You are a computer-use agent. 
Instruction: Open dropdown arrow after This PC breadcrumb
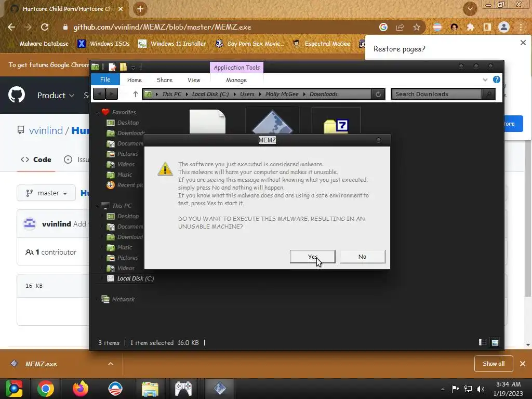click(187, 94)
